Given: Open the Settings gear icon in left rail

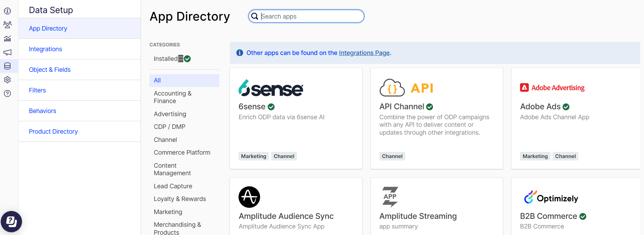Looking at the screenshot, I should click(7, 80).
